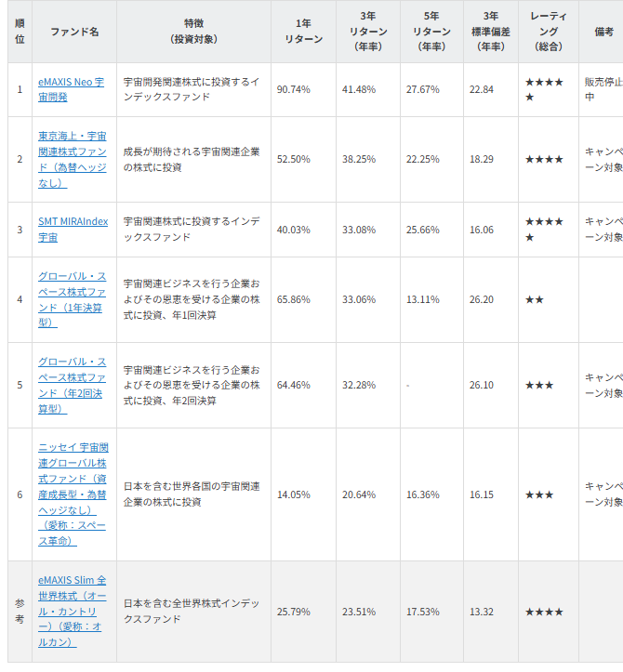Select the 25.66% return value

(x=423, y=230)
